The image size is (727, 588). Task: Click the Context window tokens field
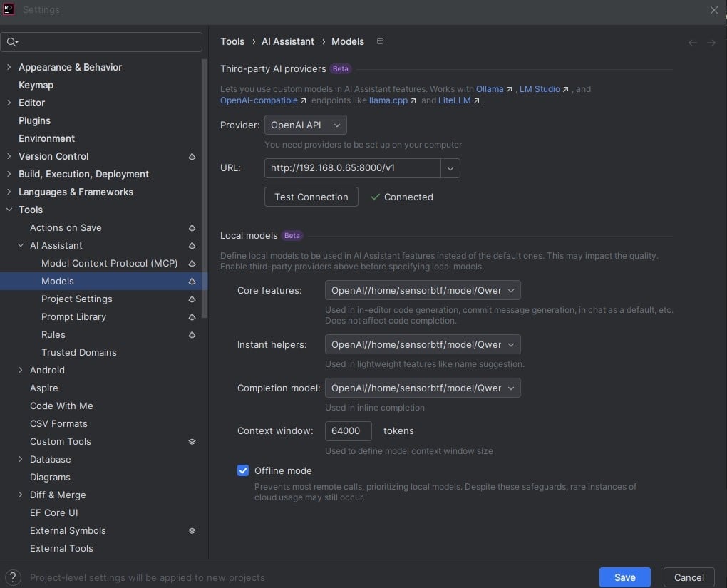click(348, 430)
